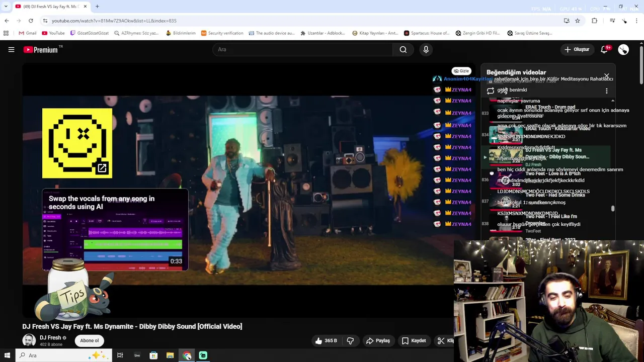Image resolution: width=644 pixels, height=362 pixels.
Task: Open the DJ Fresh channel name link
Action: [x=50, y=338]
